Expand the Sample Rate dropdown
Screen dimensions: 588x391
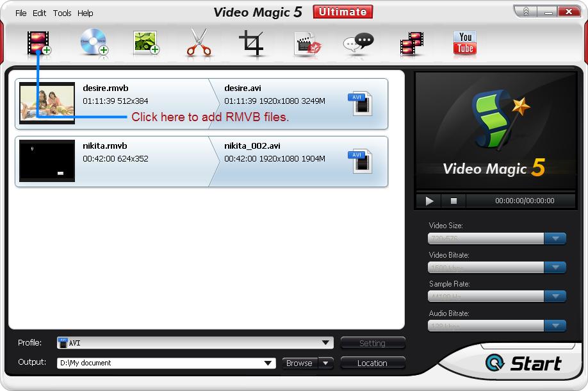click(x=555, y=296)
